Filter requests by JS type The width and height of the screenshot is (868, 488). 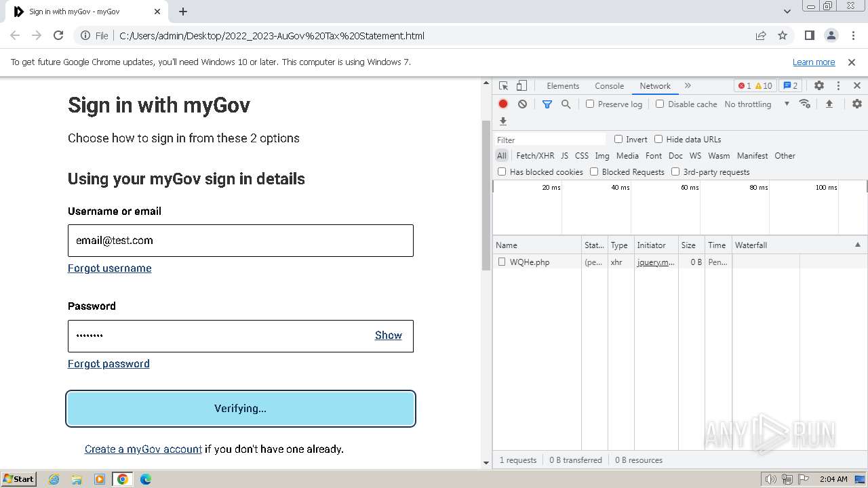coord(564,155)
